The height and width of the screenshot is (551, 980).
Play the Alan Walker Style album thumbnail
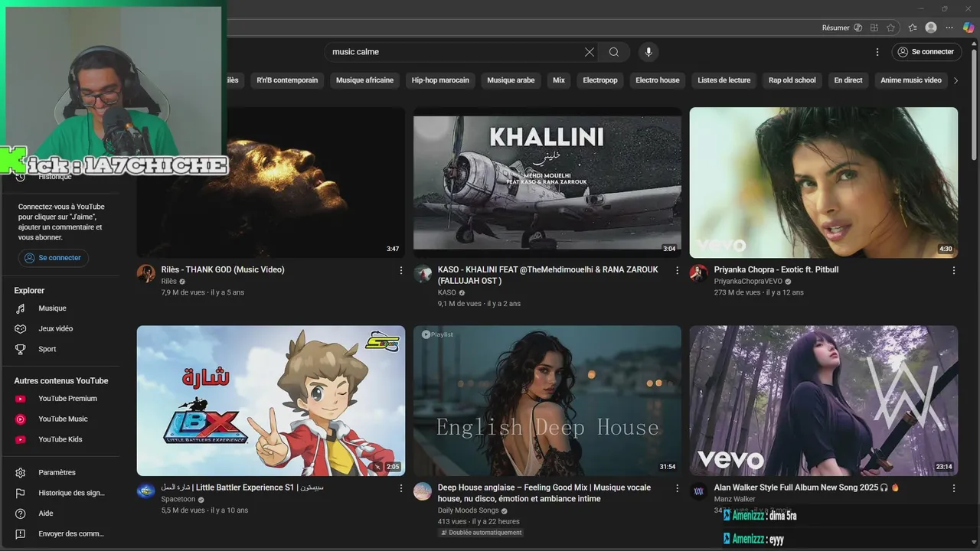[823, 401]
